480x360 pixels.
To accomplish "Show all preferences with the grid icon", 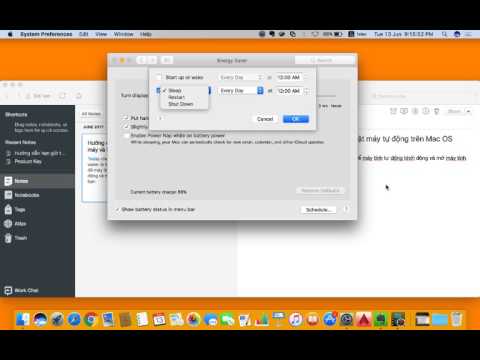I will tap(167, 60).
